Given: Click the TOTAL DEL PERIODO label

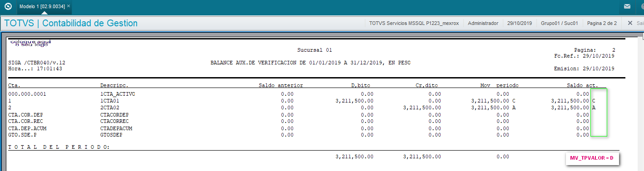Looking at the screenshot, I should point(59,147).
